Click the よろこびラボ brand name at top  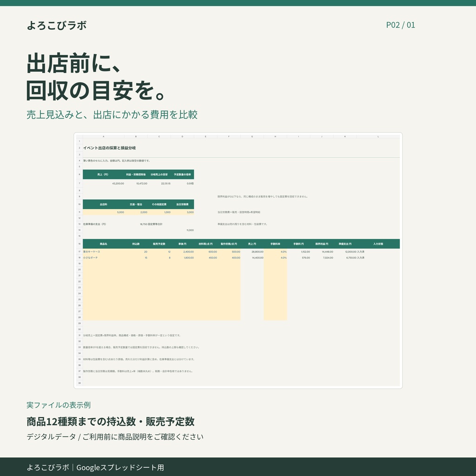tap(57, 25)
